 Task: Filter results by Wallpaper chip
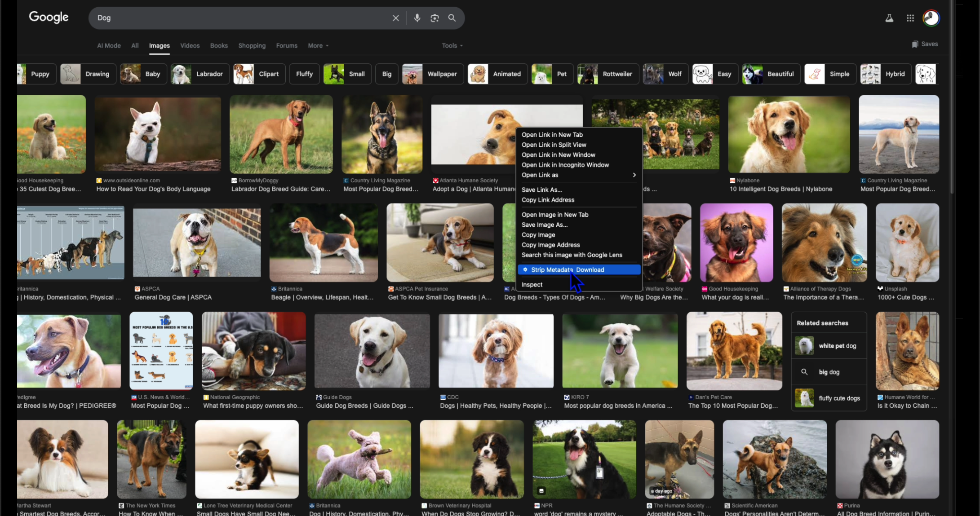pos(433,74)
